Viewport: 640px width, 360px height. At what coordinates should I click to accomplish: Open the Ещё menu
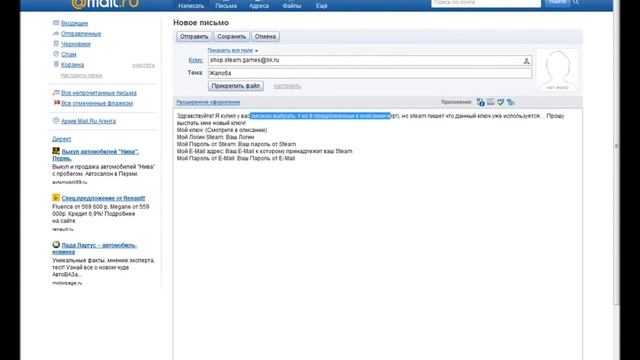322,5
